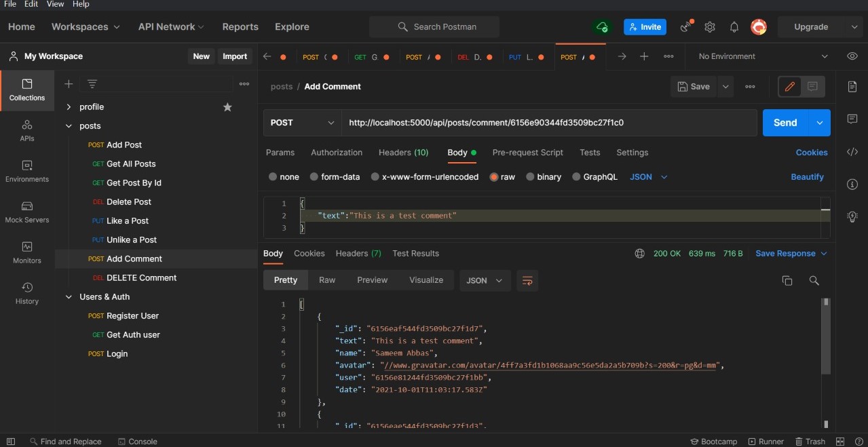Open the POST method dropdown
Viewport: 868px width, 447px height.
pyautogui.click(x=302, y=123)
